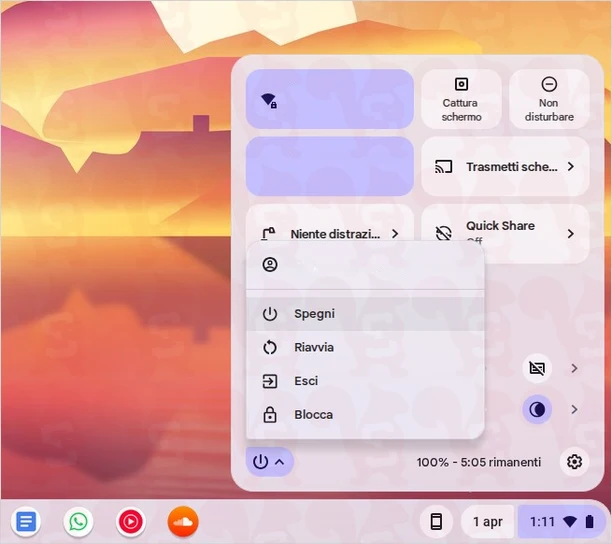Expand chevron next to night light

574,409
